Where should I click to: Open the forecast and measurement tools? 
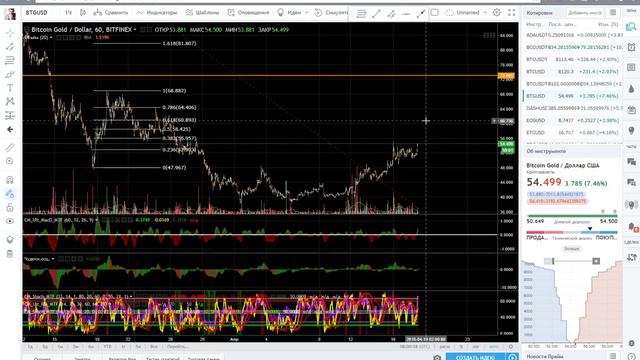click(x=10, y=116)
